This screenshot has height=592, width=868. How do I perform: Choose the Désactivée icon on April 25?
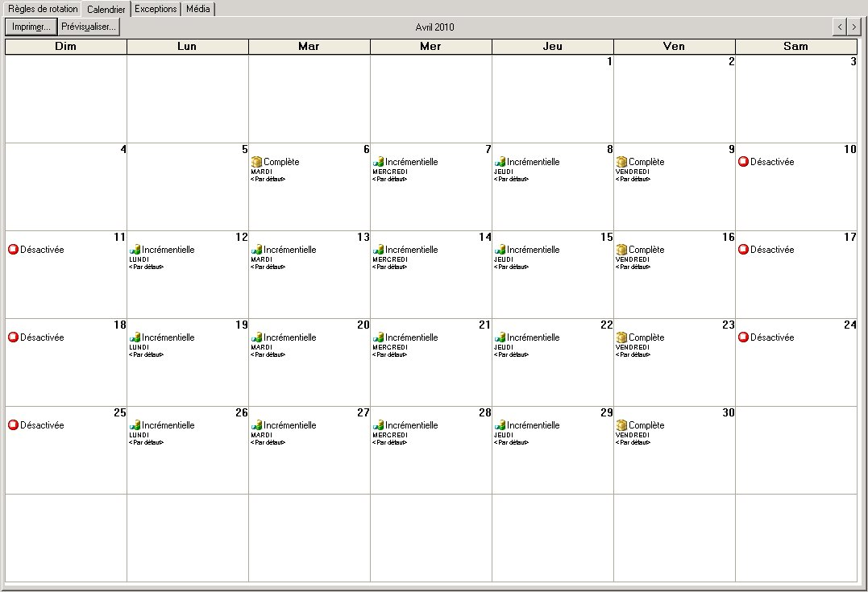[x=13, y=425]
